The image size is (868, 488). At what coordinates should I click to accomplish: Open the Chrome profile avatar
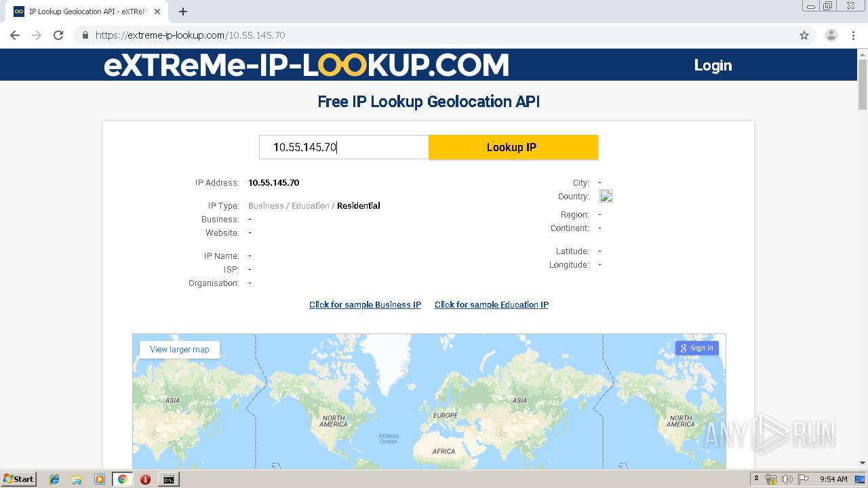point(831,35)
